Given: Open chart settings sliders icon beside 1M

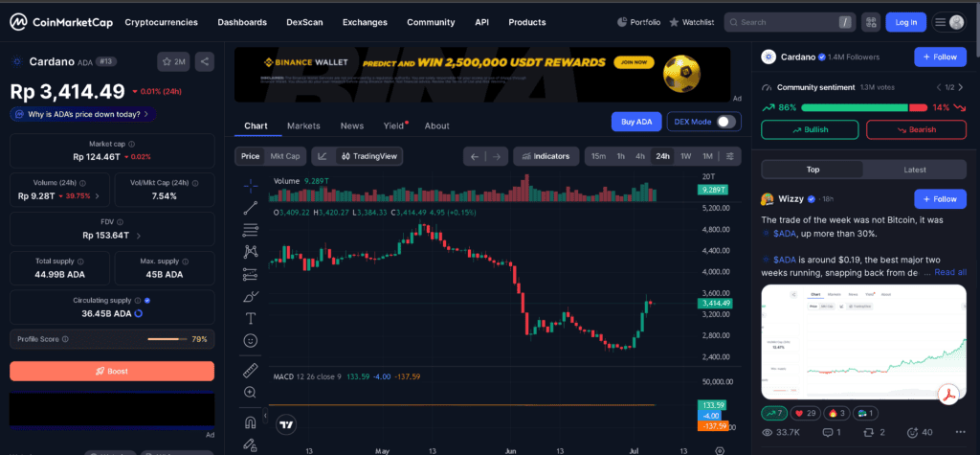Looking at the screenshot, I should [729, 156].
